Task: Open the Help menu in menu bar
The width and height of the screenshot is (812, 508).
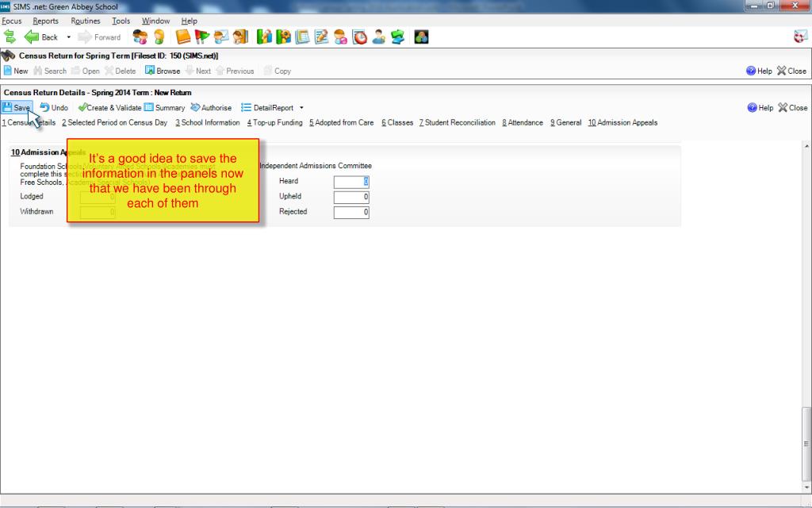Action: tap(189, 21)
